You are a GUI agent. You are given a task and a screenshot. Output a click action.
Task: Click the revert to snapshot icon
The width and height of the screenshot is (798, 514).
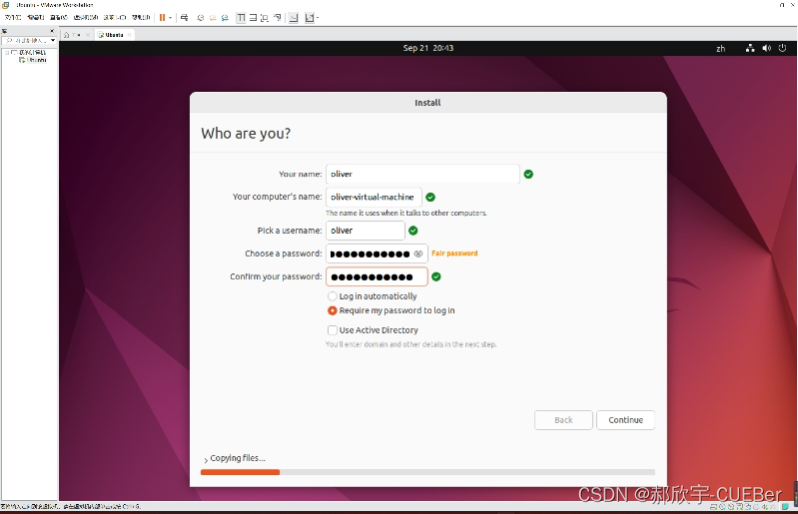[213, 18]
